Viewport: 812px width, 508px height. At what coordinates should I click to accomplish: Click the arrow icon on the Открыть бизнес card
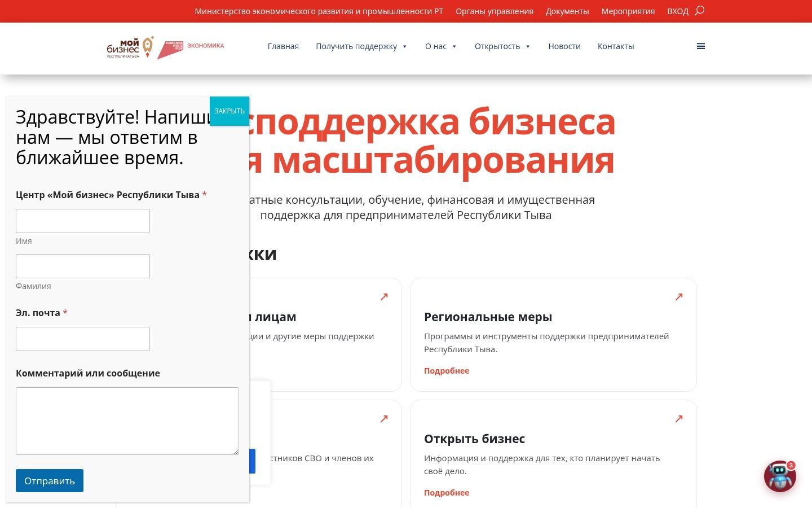pyautogui.click(x=679, y=419)
